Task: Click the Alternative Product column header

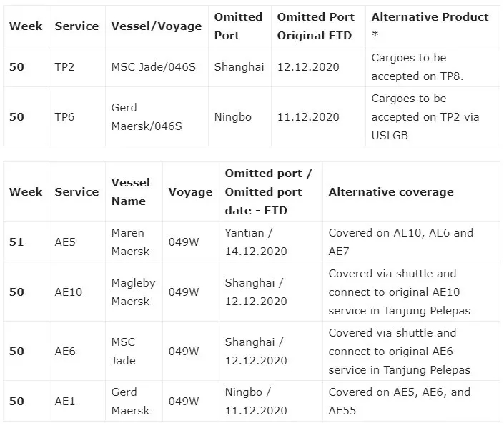Action: click(x=430, y=26)
